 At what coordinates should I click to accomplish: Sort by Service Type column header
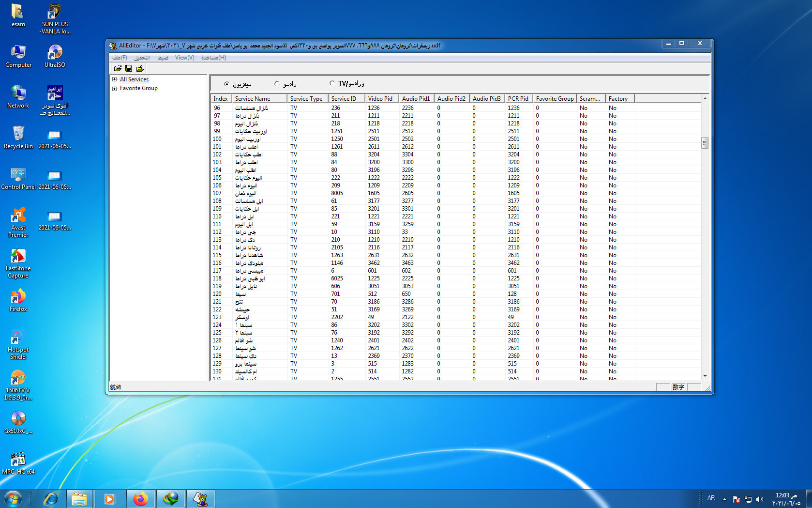pyautogui.click(x=308, y=99)
